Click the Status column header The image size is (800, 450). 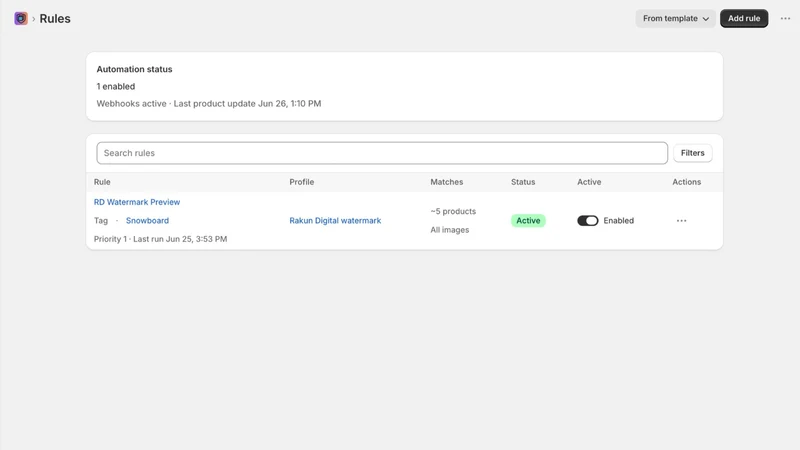coord(523,182)
